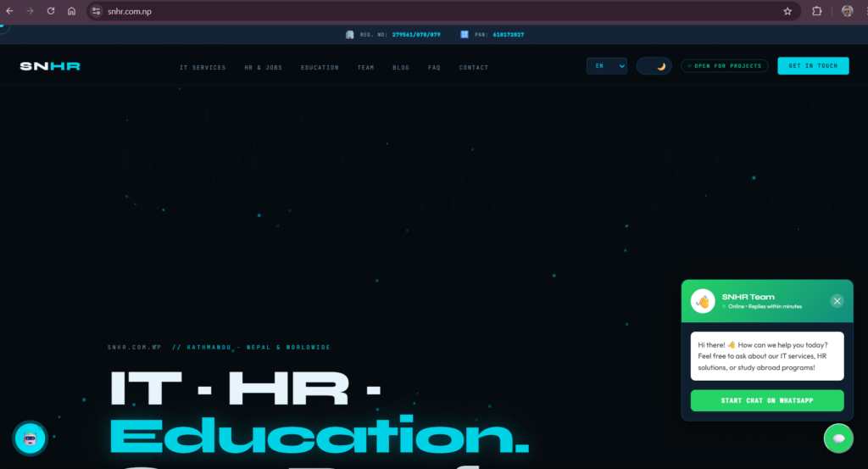Open the robot chatbot assistant icon
The width and height of the screenshot is (868, 469).
tap(30, 438)
